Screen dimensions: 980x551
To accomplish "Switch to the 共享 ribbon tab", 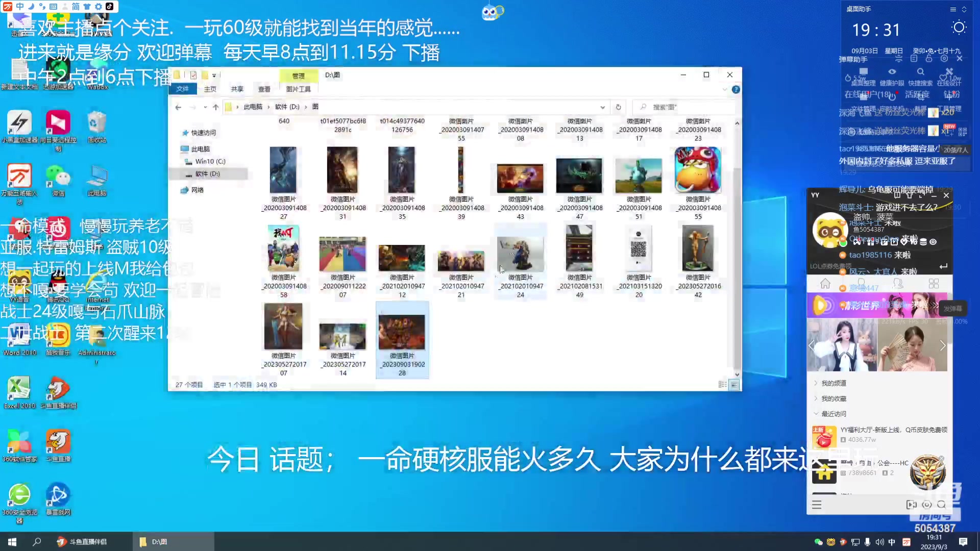I will 237,89.
